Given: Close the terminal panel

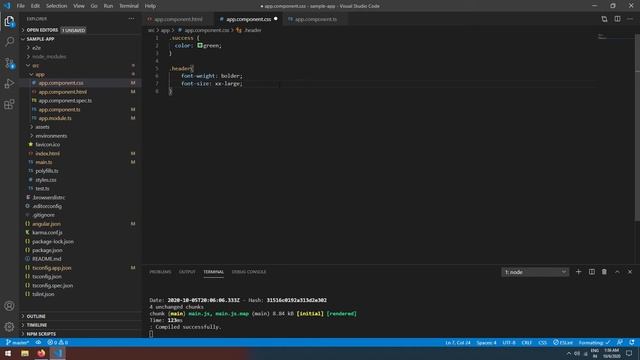Looking at the screenshot, I should (x=630, y=272).
